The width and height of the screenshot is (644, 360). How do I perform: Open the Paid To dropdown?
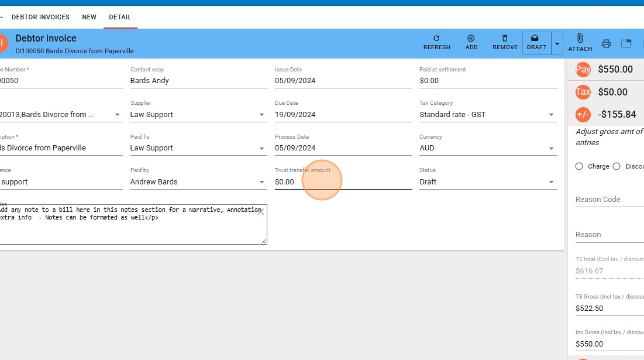click(261, 148)
